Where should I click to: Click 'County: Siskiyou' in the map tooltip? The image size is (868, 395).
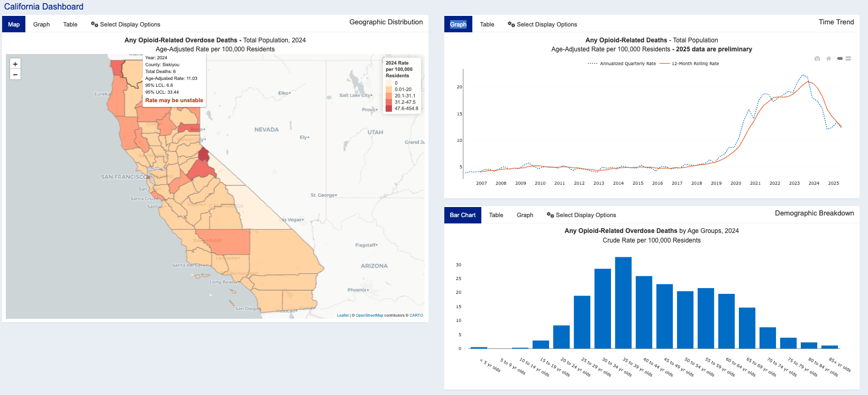coord(162,65)
